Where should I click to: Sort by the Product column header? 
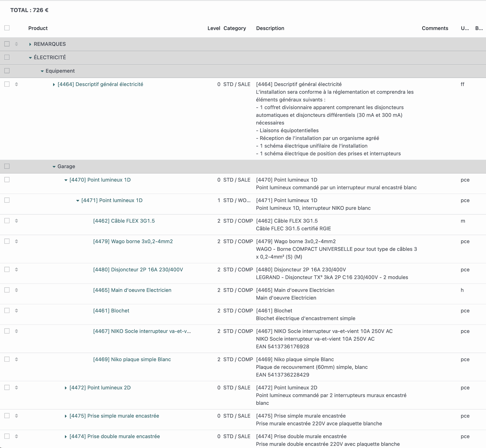pos(38,28)
